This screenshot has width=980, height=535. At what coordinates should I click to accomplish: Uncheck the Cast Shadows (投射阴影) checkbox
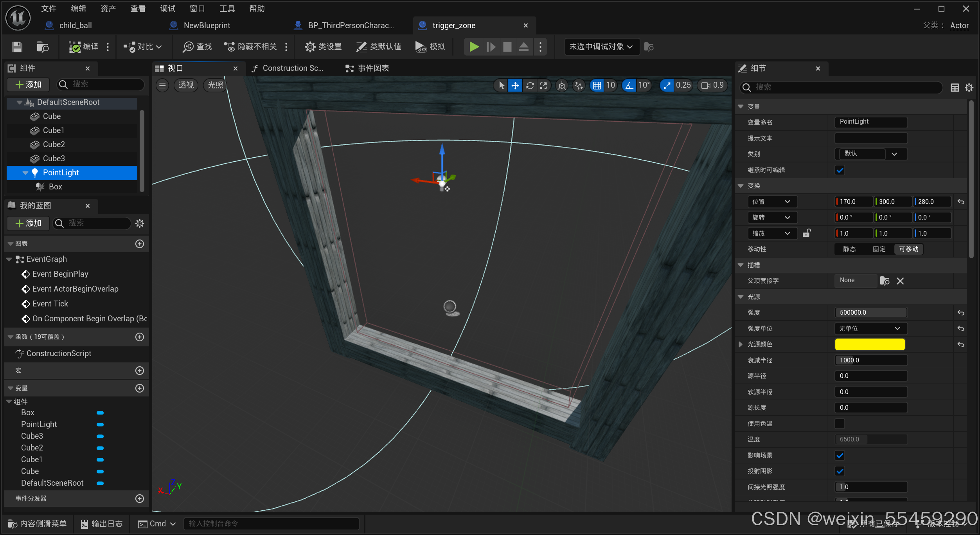(x=840, y=471)
